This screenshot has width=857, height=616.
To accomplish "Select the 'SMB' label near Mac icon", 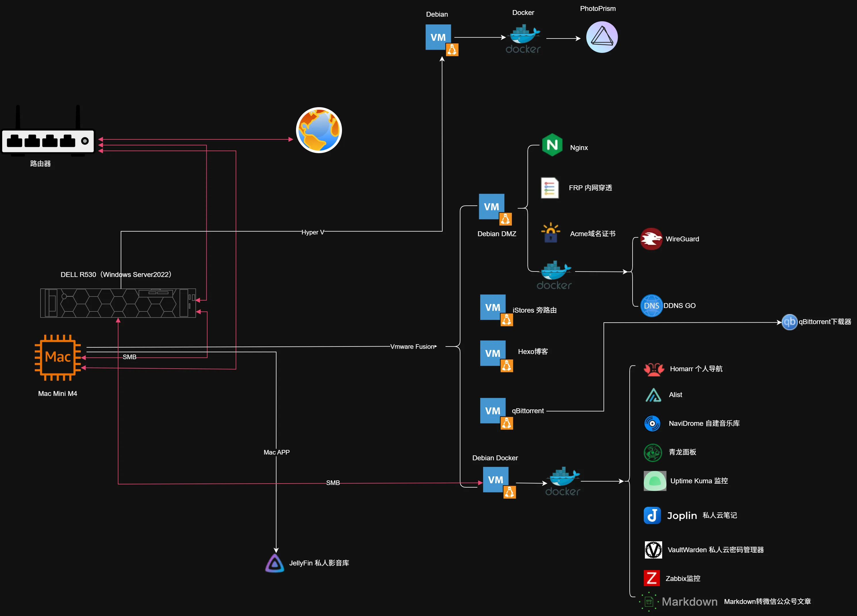I will coord(130,357).
